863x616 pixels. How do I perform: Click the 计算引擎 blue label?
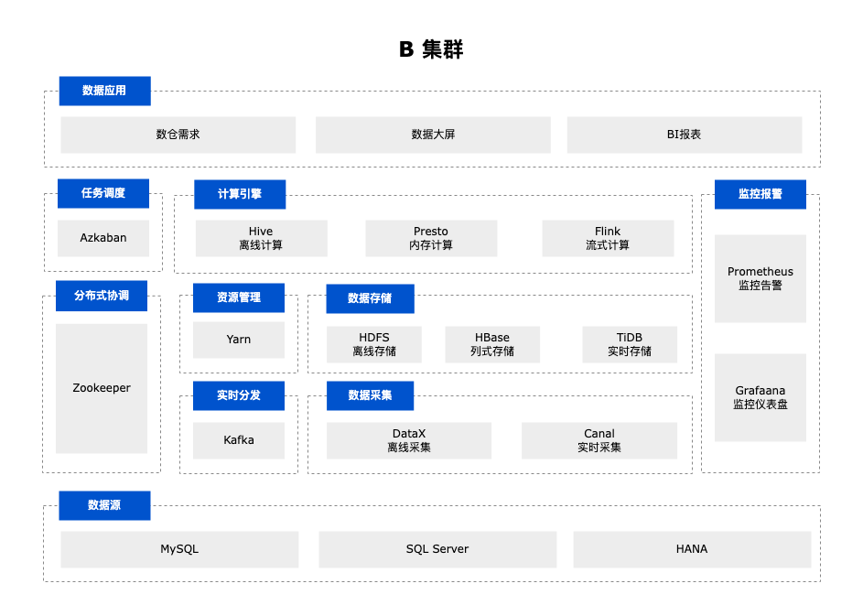[240, 194]
